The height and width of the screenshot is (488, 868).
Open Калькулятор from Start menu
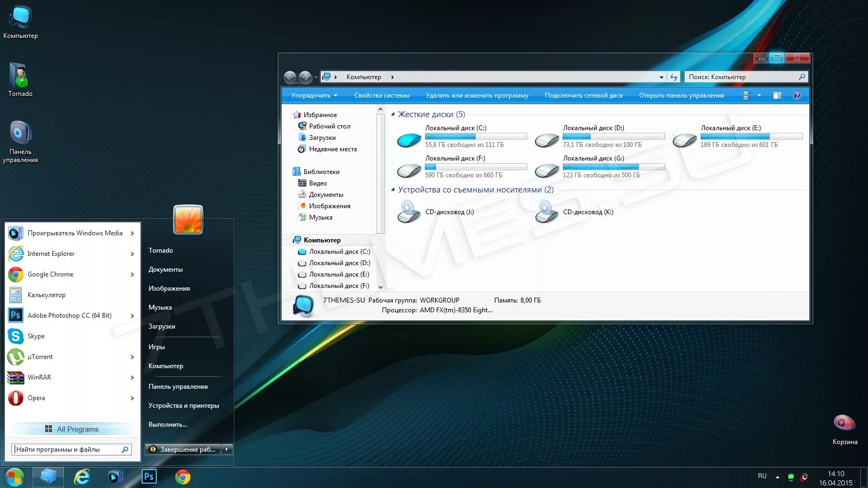pyautogui.click(x=73, y=295)
